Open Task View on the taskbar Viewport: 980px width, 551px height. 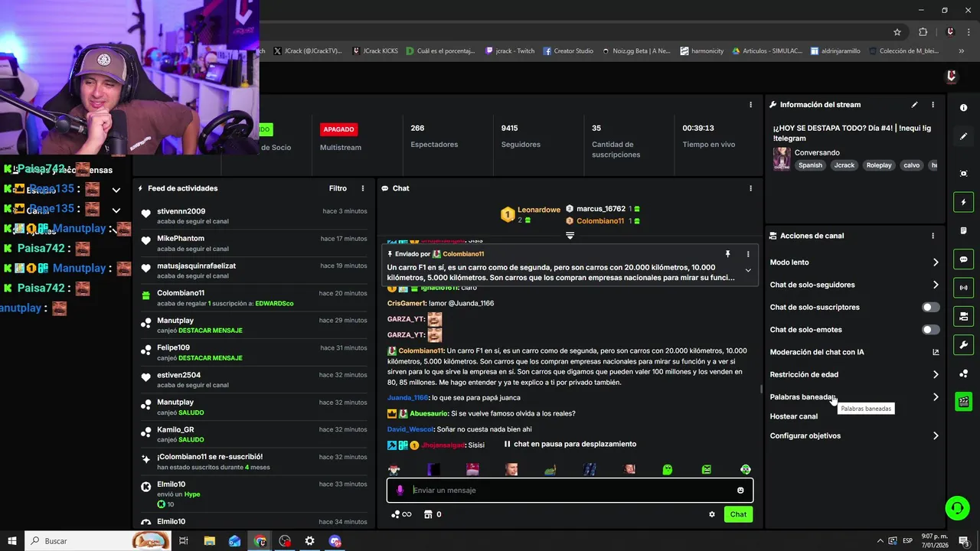coord(184,541)
